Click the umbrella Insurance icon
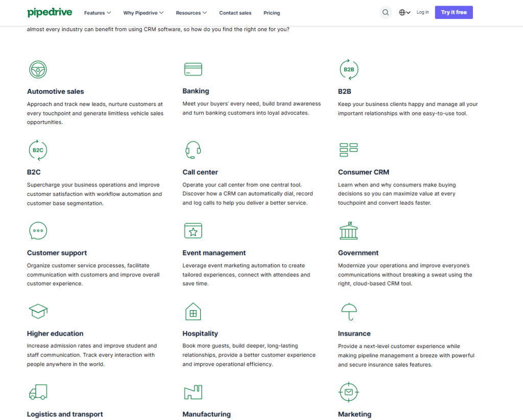 click(349, 311)
